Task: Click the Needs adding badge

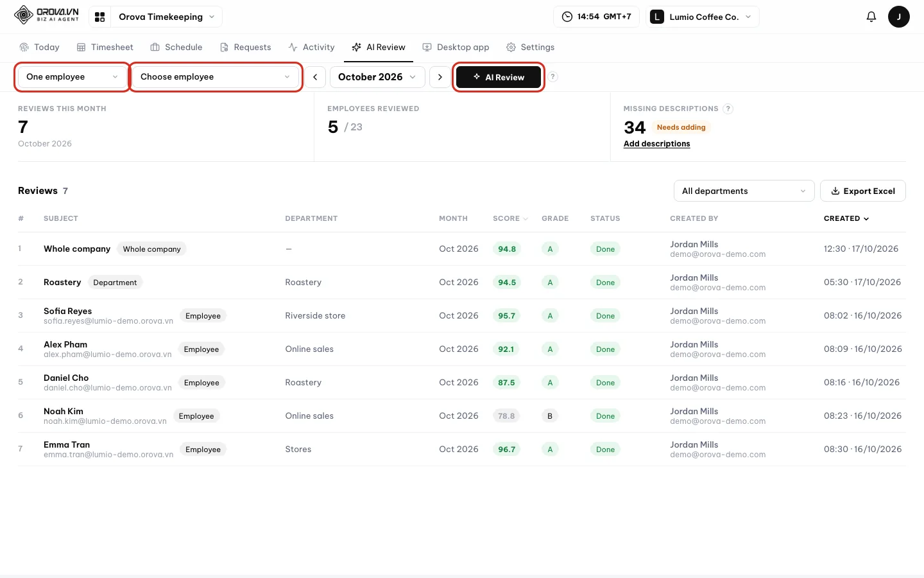Action: (681, 127)
